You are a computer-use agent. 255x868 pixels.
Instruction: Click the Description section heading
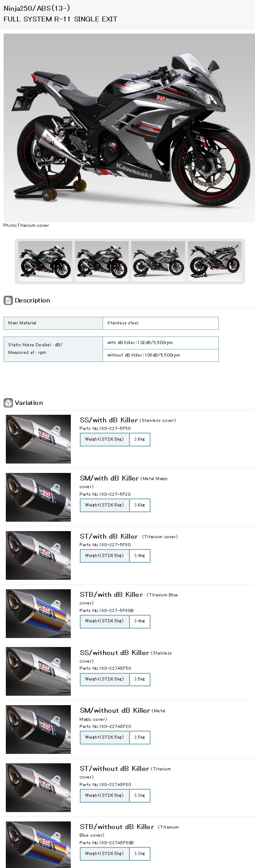click(32, 300)
